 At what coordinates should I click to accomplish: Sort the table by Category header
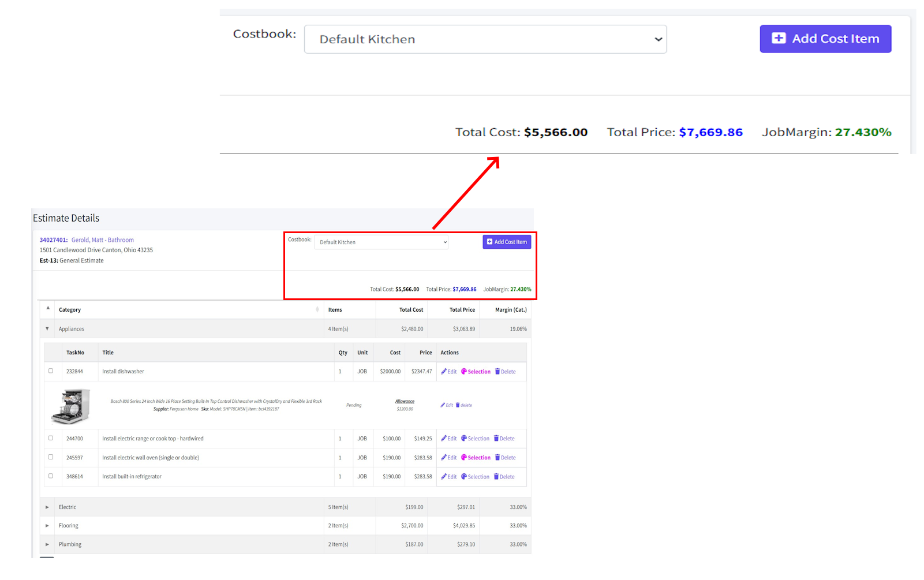click(70, 310)
